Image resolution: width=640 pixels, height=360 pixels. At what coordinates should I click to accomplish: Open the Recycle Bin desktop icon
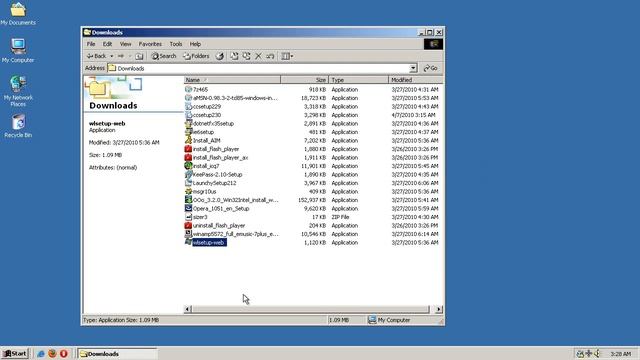18,126
